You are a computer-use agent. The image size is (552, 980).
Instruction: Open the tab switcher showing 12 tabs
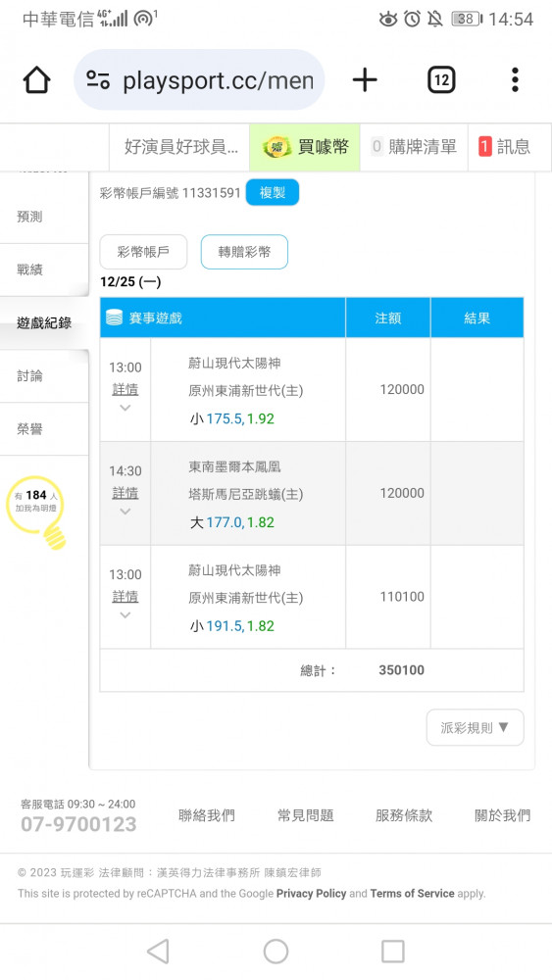click(441, 80)
